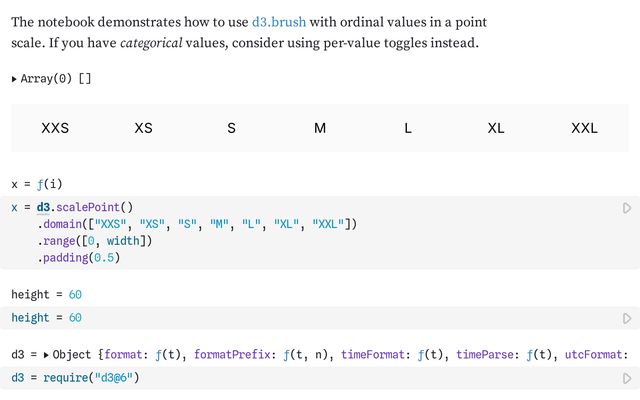This screenshot has height=400, width=640.
Task: Select the S value on the scale
Action: pyautogui.click(x=232, y=128)
